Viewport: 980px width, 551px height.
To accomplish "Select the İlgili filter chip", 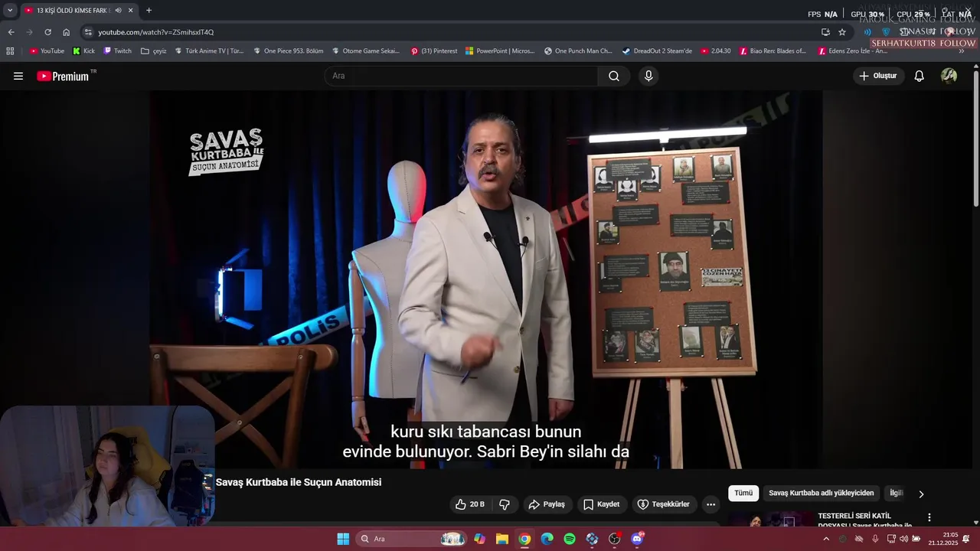I will tap(896, 494).
